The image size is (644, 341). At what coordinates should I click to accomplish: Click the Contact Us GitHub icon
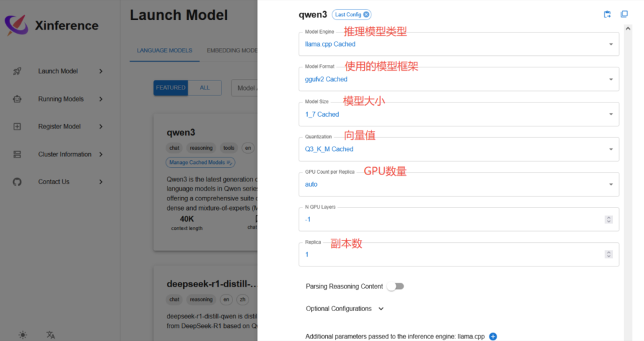coord(17,182)
